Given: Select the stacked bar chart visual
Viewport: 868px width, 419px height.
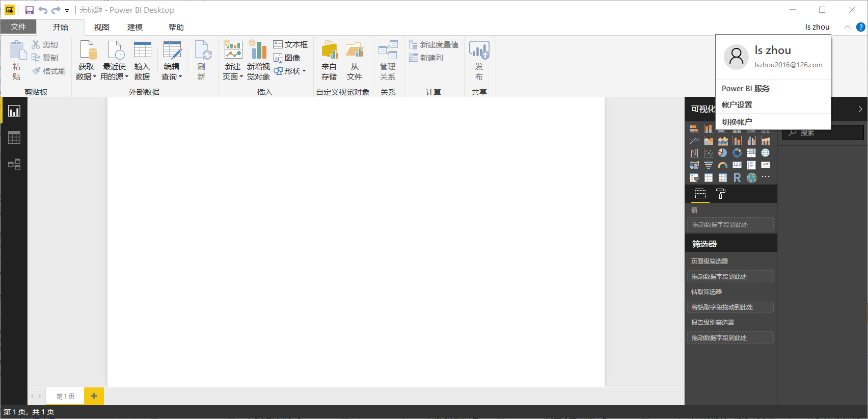Looking at the screenshot, I should click(x=694, y=128).
